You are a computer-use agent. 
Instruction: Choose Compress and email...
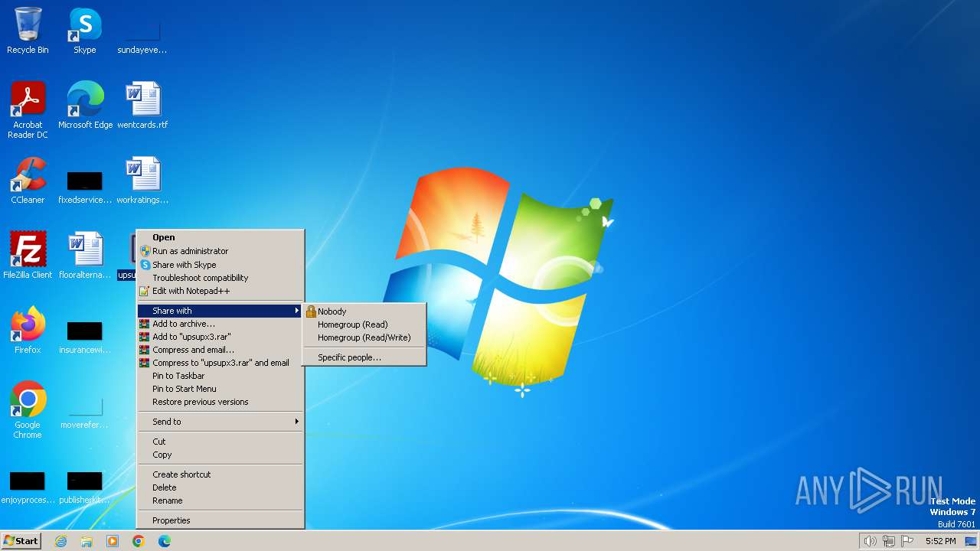[220, 350]
